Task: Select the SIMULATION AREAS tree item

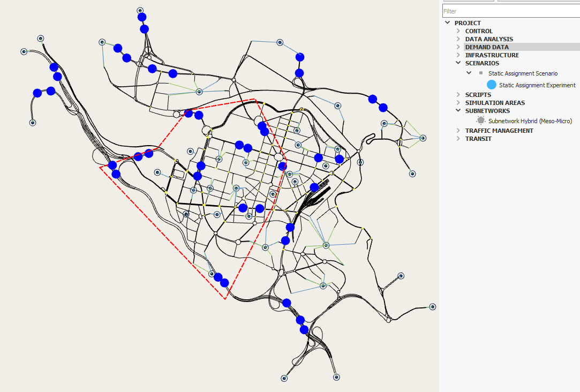Action: (x=495, y=103)
